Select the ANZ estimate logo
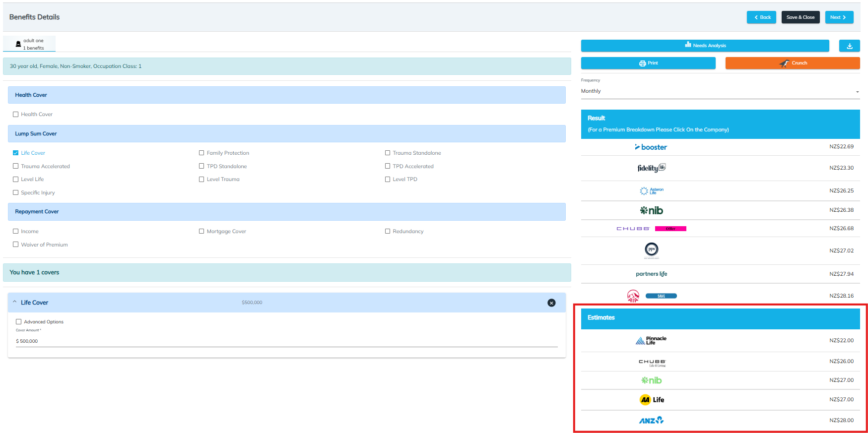The width and height of the screenshot is (868, 433). (x=651, y=420)
